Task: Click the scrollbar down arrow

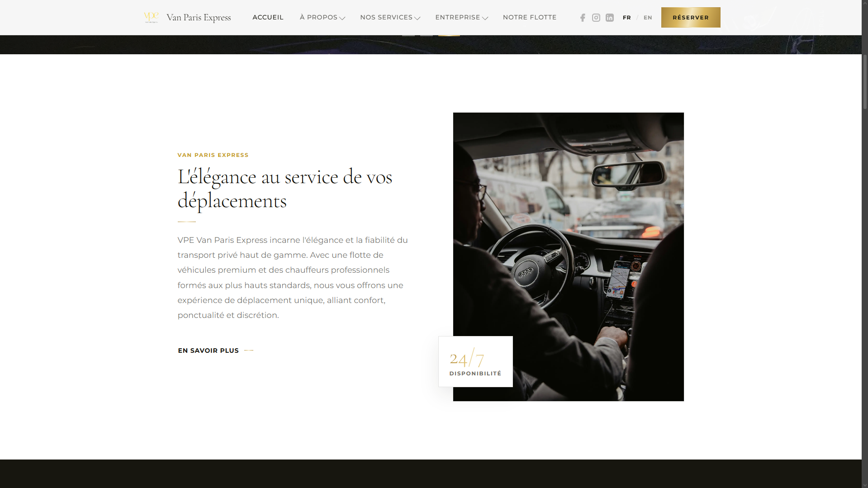Action: (865, 484)
